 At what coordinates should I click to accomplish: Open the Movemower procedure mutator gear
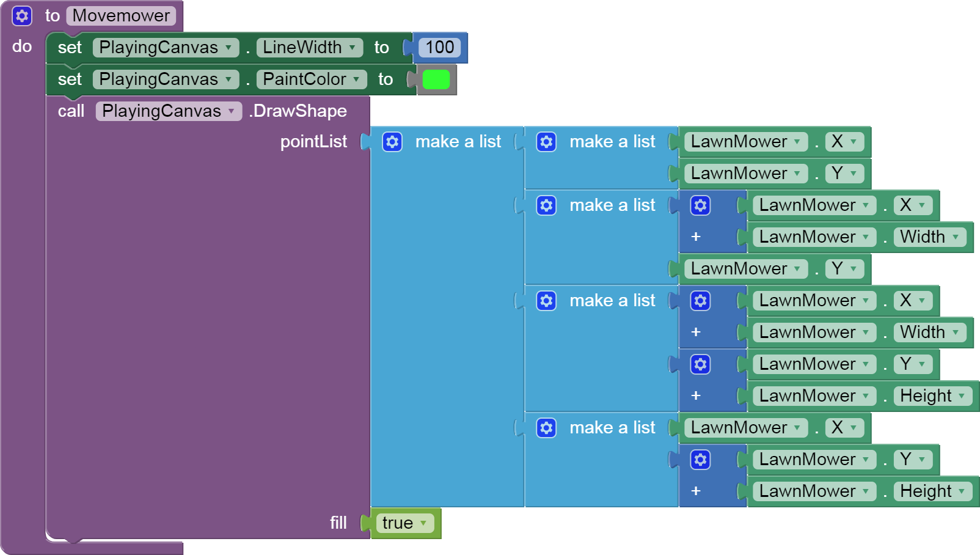point(22,16)
